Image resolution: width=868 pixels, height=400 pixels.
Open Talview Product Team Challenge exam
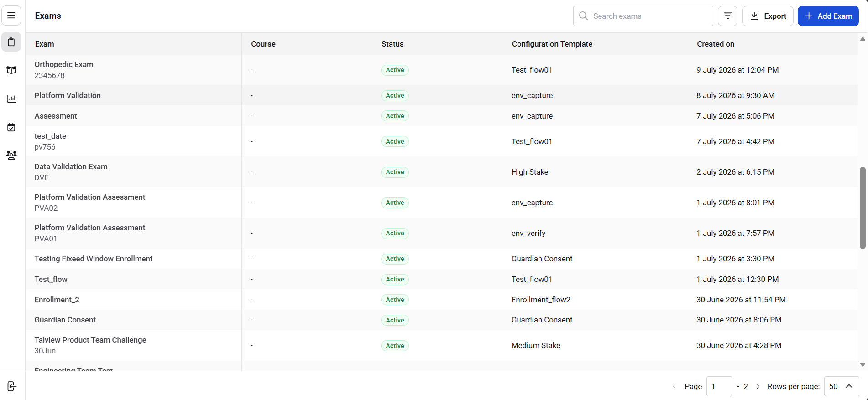(x=90, y=340)
